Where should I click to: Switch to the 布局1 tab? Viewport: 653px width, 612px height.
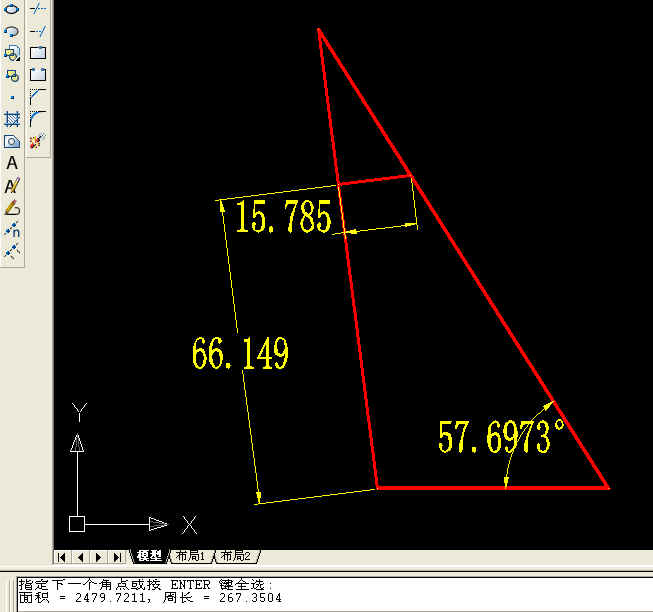(x=190, y=556)
